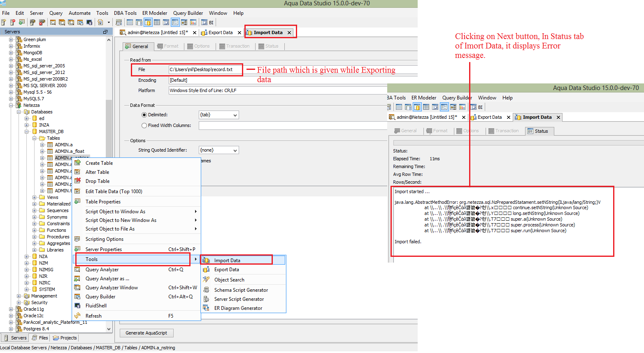Click the File path input field
The height and width of the screenshot is (353, 644).
pos(292,69)
